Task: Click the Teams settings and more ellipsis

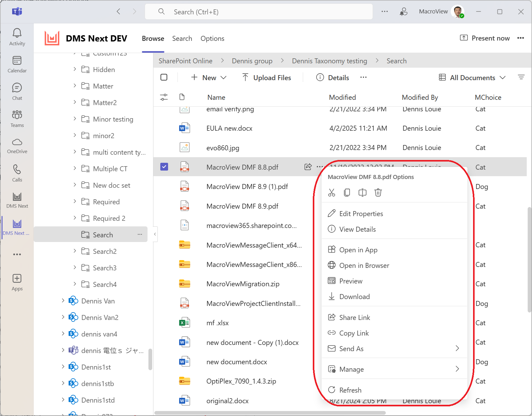Action: pos(384,12)
